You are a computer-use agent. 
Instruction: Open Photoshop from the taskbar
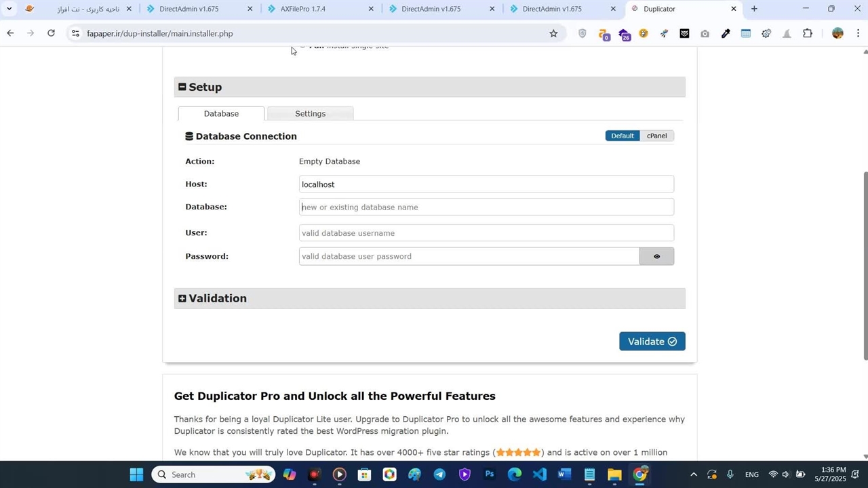490,474
